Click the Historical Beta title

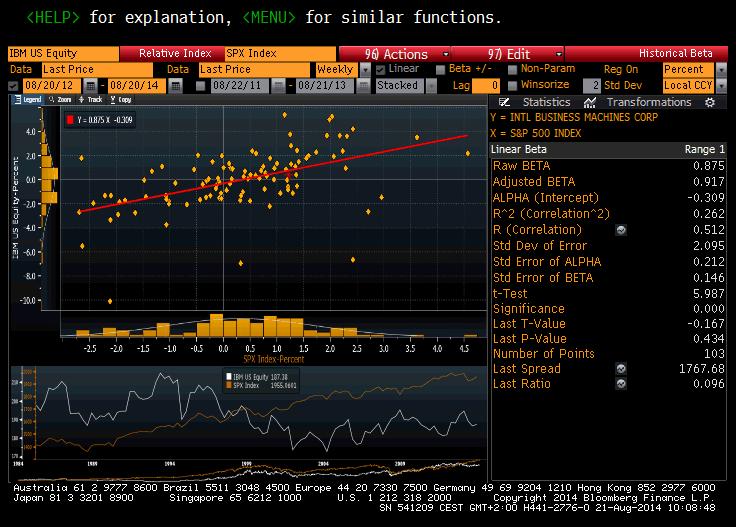[675, 53]
